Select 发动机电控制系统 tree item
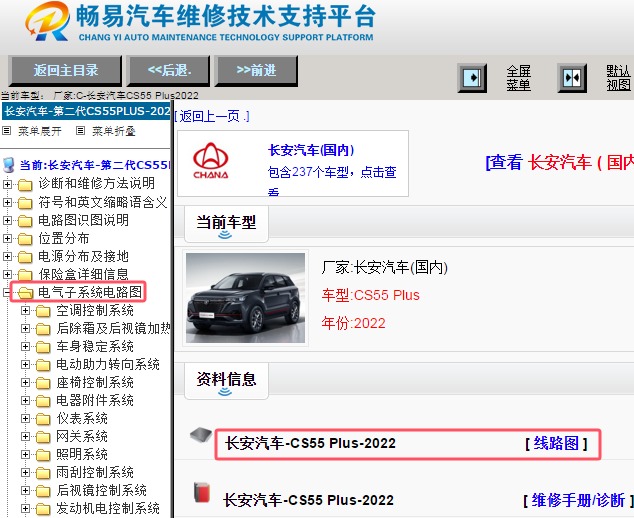 108,508
